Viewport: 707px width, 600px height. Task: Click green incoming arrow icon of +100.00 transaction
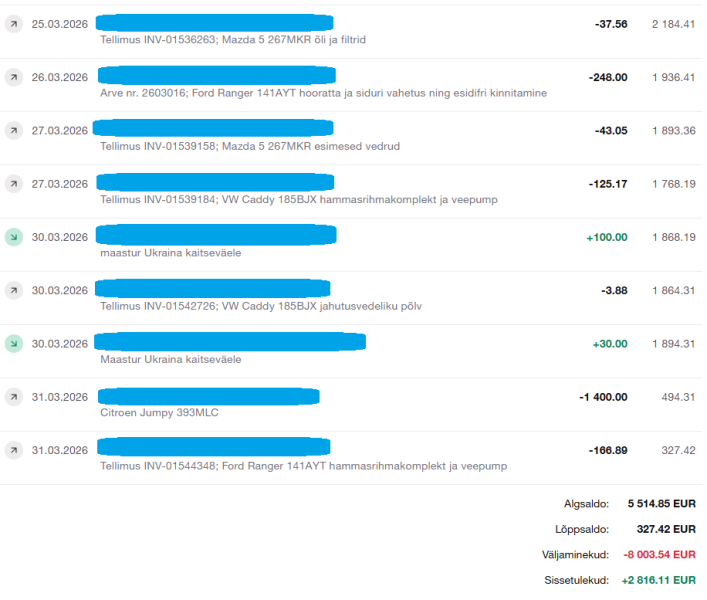point(13,237)
